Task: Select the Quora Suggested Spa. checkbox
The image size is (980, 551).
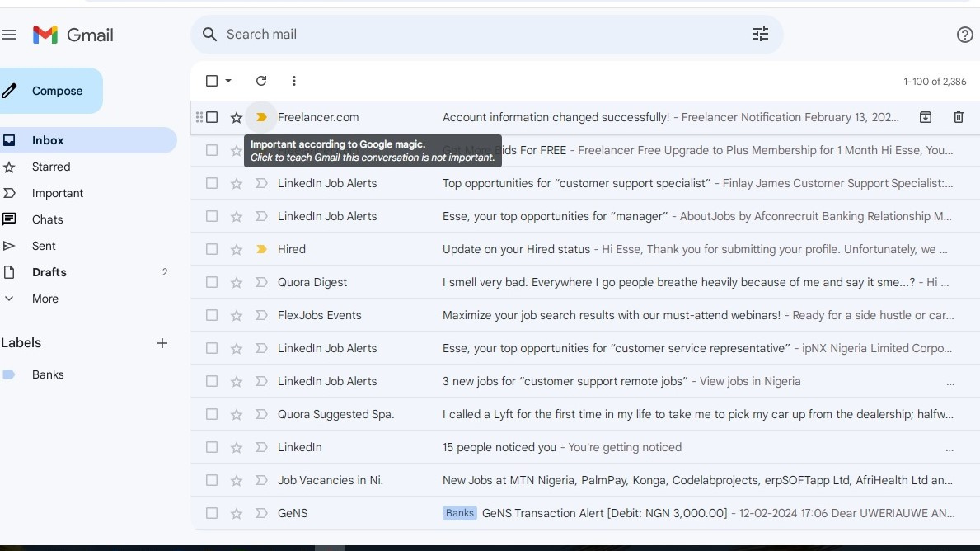Action: [x=212, y=414]
